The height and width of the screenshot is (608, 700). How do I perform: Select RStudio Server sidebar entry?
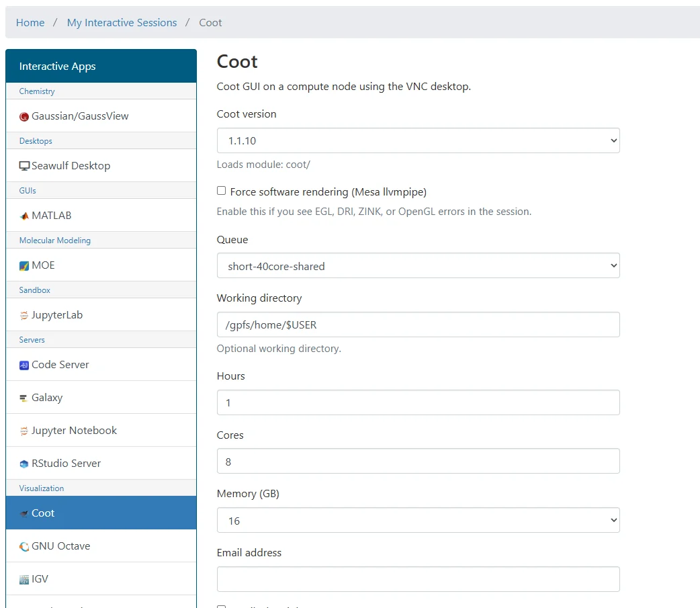(101, 464)
